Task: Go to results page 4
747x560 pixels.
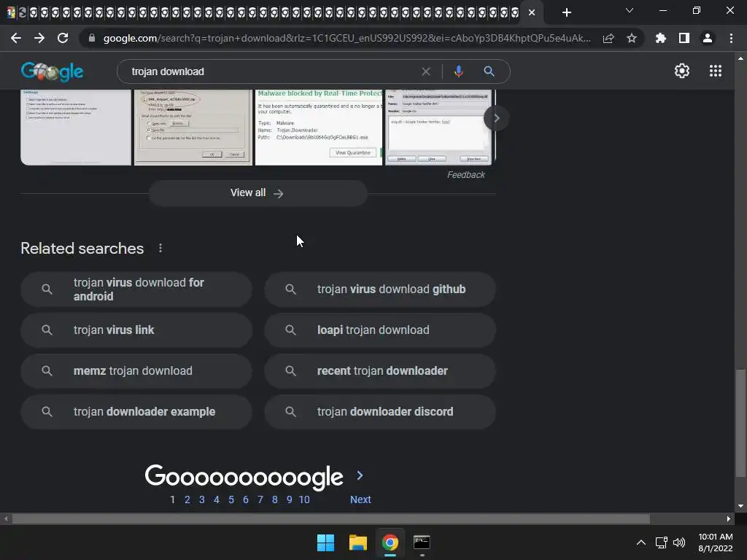Action: click(216, 499)
